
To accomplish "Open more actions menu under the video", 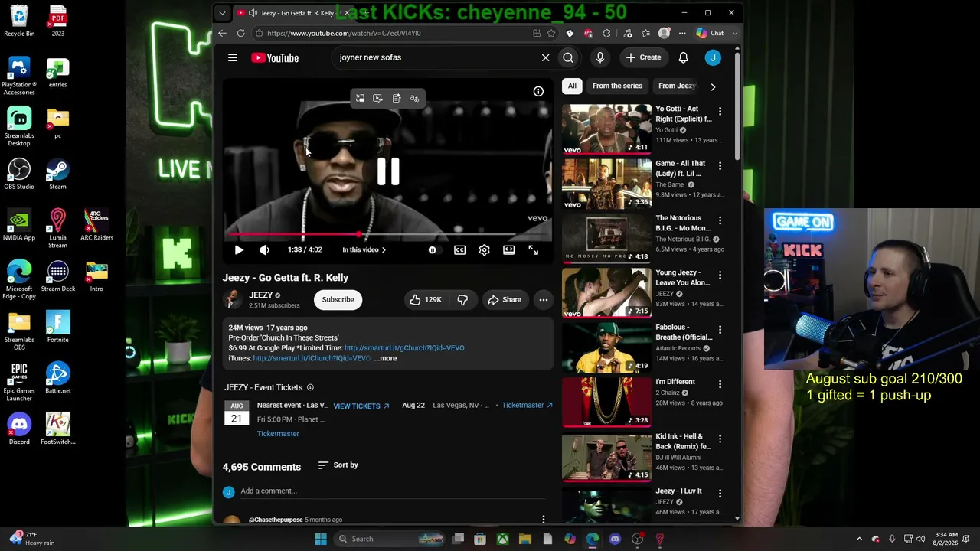I will point(543,299).
